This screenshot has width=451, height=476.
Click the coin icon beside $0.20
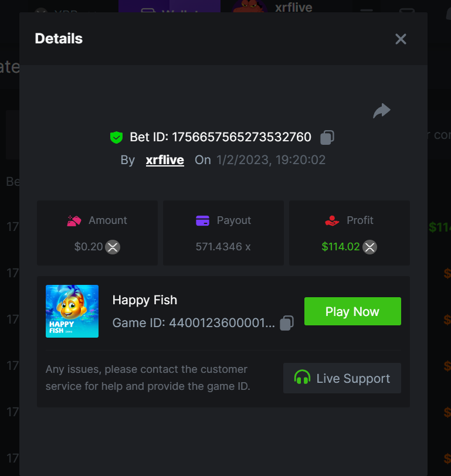coord(113,247)
